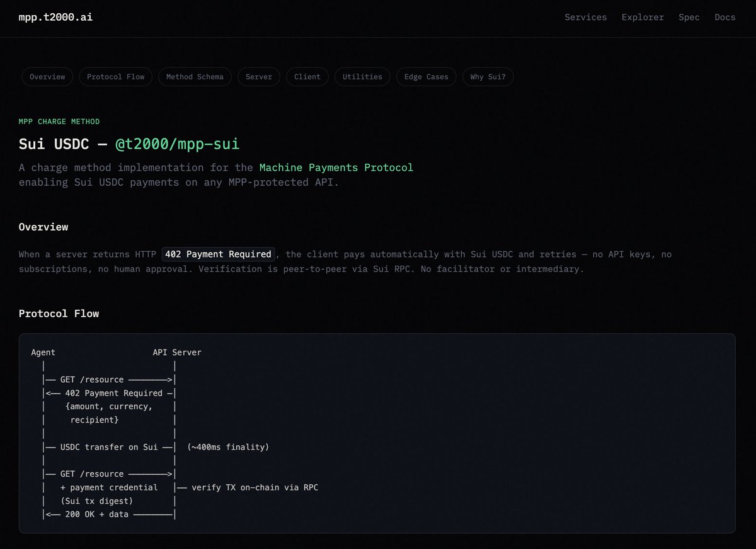The image size is (756, 549).
Task: Click the @t2000/mpp-sui package name
Action: point(178,144)
